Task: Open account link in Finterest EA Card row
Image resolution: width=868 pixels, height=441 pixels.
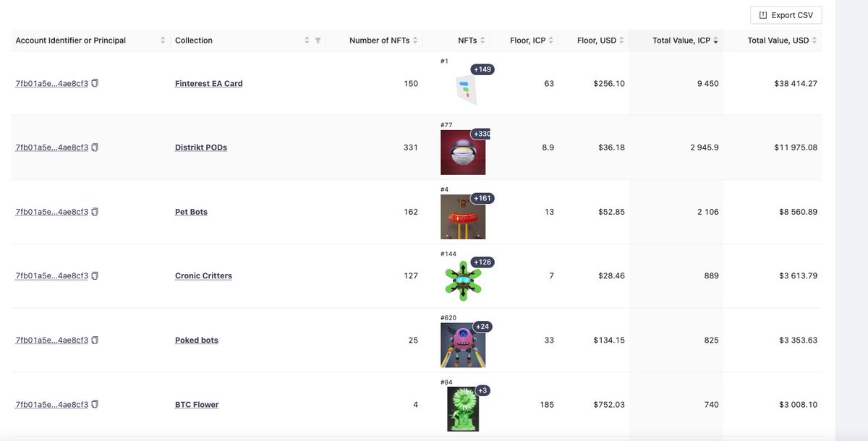Action: 52,83
